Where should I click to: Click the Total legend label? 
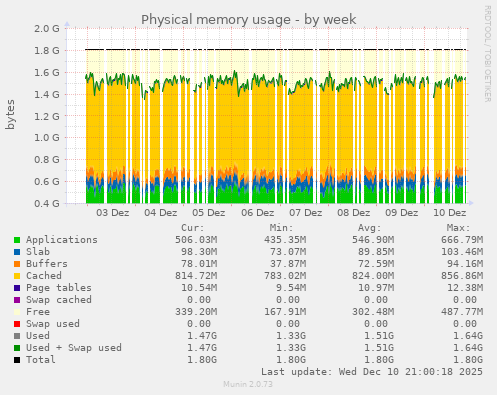pyautogui.click(x=41, y=360)
